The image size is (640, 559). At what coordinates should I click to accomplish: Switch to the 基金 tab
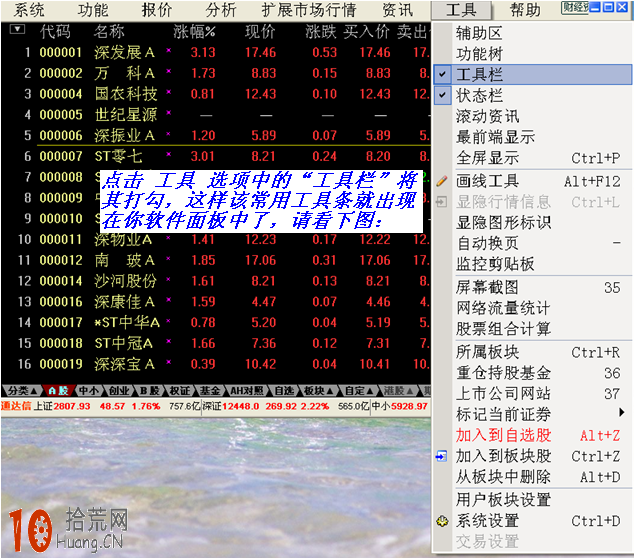coord(210,391)
